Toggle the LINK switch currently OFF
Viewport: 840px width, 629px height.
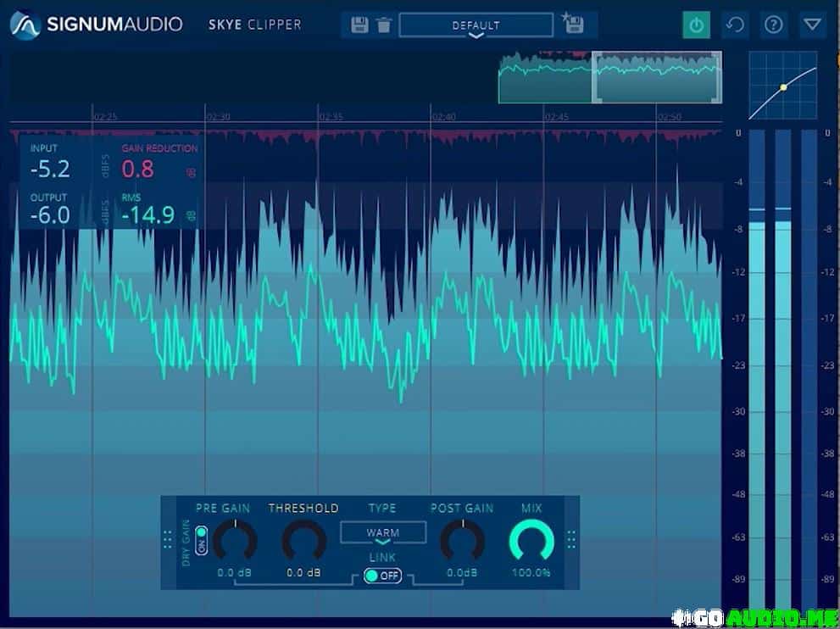pyautogui.click(x=382, y=576)
